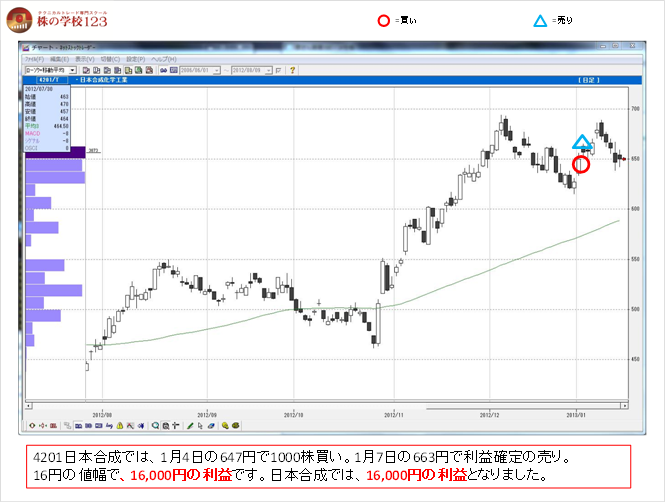Click the red buy circle marker on chart
This screenshot has height=502, width=665.
coord(580,164)
